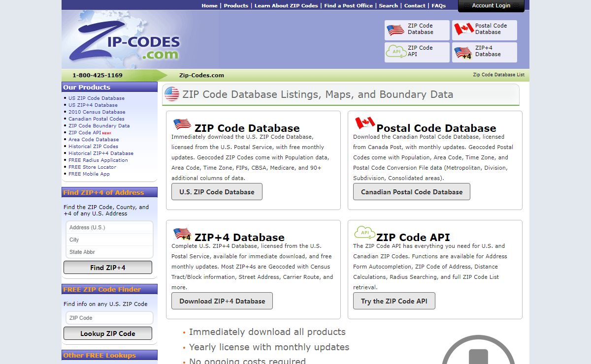591x364 pixels.
Task: Click US flag icon in header ZIP Code Database tile
Action: click(x=395, y=30)
